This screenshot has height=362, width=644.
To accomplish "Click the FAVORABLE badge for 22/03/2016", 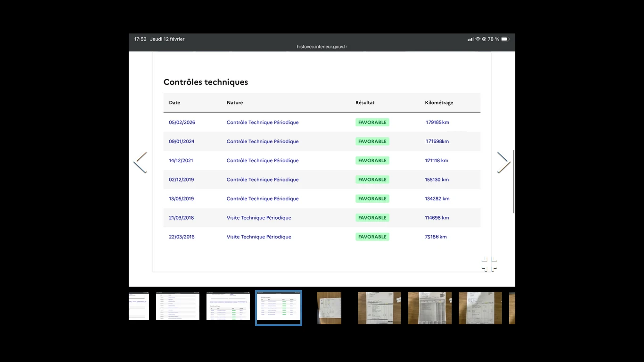I will [x=372, y=237].
